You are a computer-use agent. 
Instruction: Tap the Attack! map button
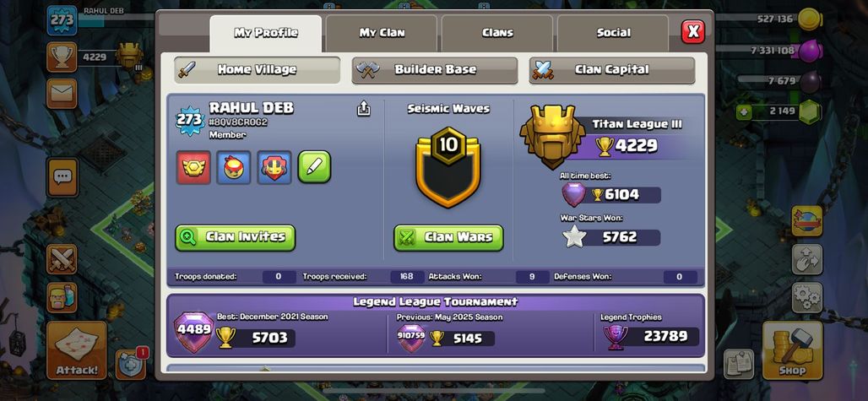tap(76, 350)
